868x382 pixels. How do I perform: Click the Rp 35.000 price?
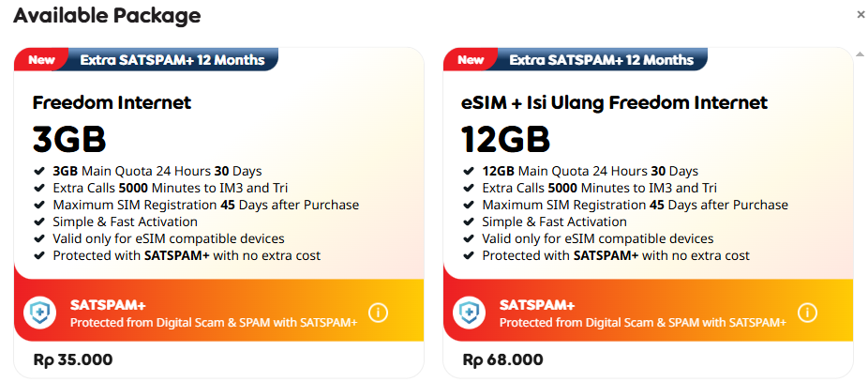coord(72,359)
